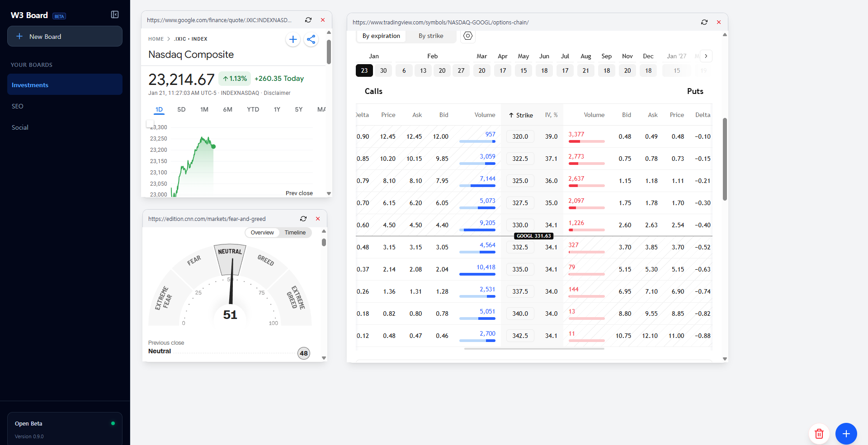This screenshot has height=445, width=868.
Task: Refresh the Fear and Greed widget
Action: [x=303, y=219]
